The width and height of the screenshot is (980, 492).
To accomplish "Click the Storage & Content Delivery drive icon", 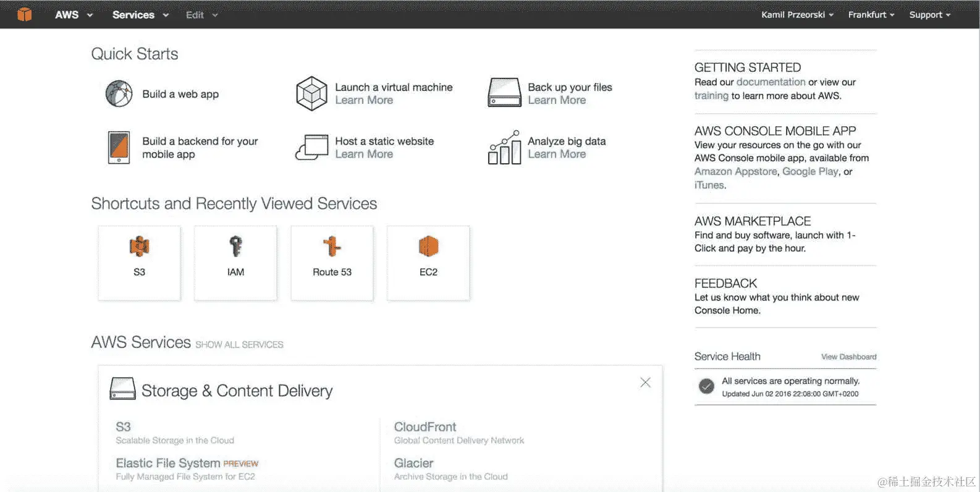I will [122, 389].
